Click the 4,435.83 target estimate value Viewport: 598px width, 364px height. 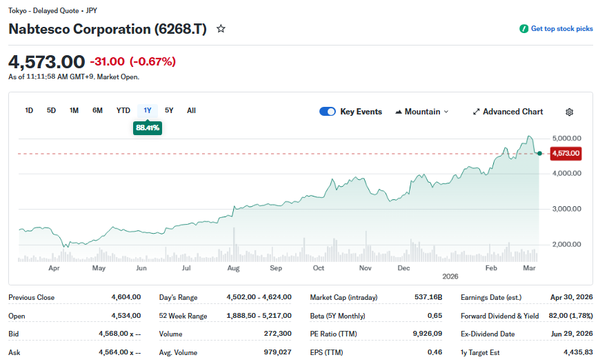578,352
